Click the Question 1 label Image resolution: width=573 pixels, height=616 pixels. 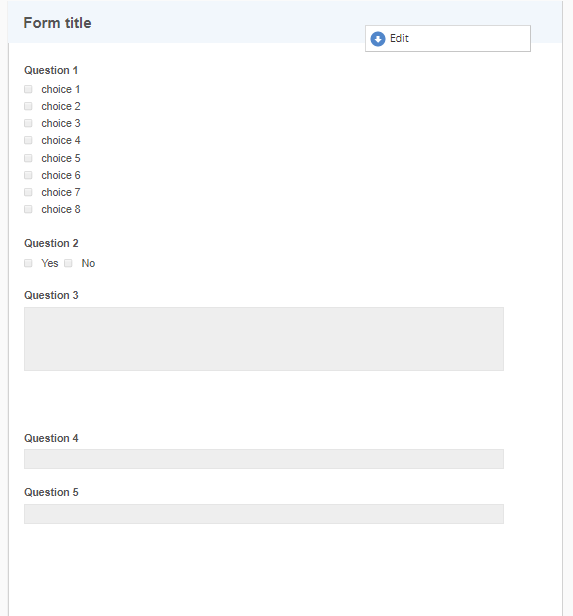[51, 70]
